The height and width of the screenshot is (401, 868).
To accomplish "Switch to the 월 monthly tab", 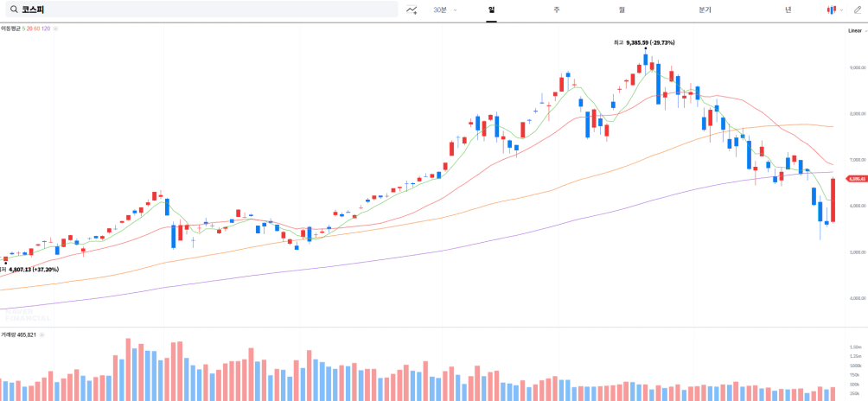I will (x=622, y=10).
